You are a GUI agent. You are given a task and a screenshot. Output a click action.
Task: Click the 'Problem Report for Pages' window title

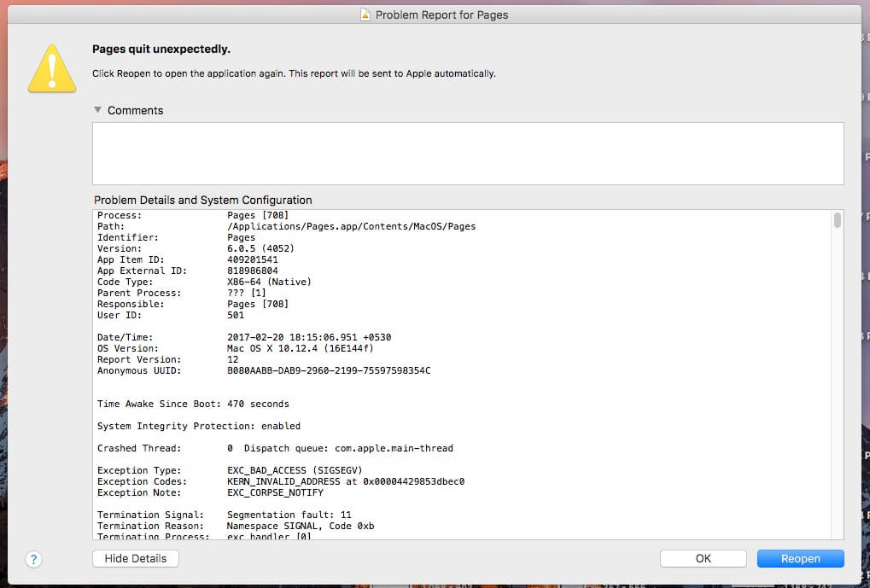click(441, 15)
